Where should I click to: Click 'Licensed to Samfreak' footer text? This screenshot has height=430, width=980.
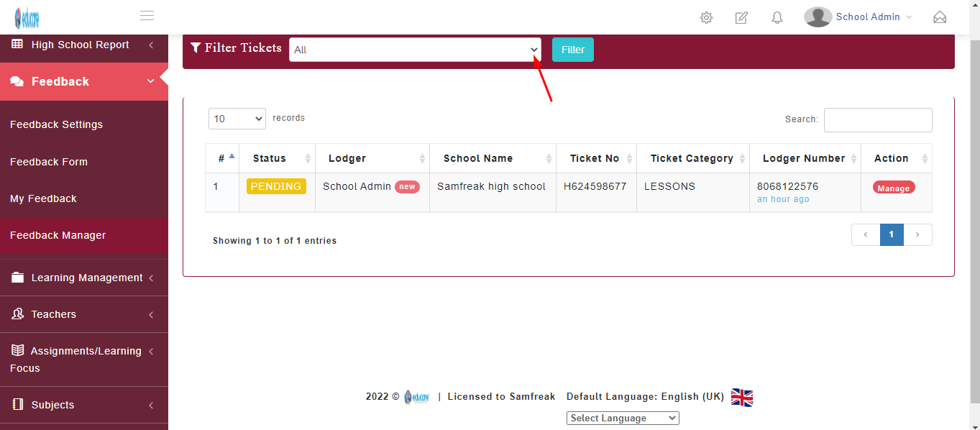pos(501,397)
